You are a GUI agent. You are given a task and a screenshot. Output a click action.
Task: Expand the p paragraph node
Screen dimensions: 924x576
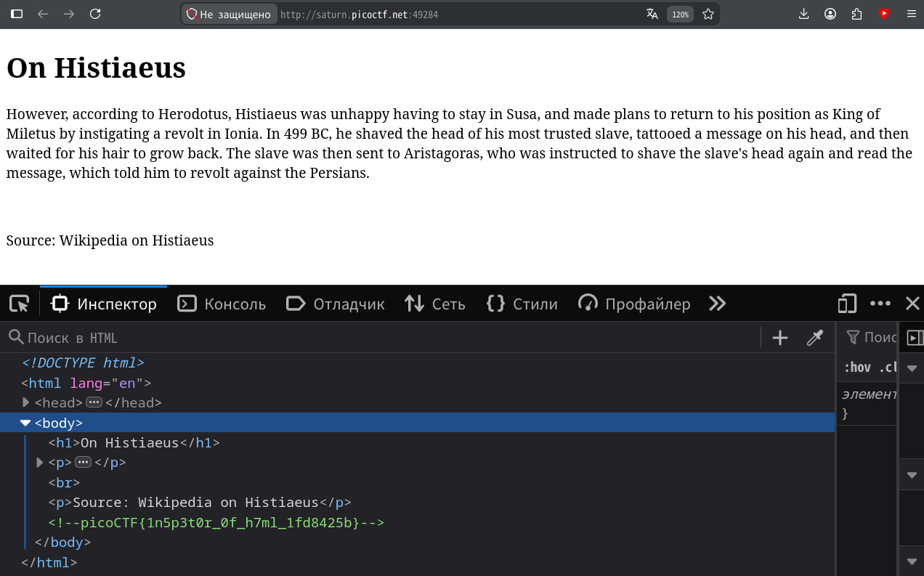pyautogui.click(x=40, y=463)
